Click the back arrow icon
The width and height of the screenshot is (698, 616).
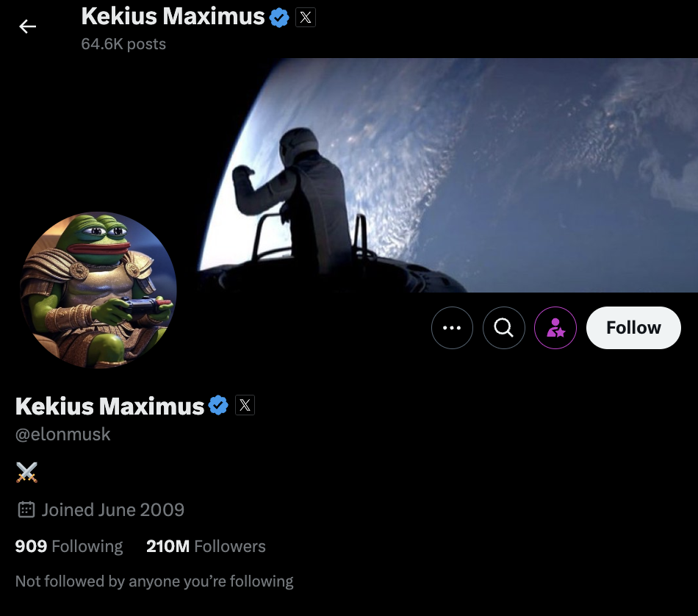[27, 26]
